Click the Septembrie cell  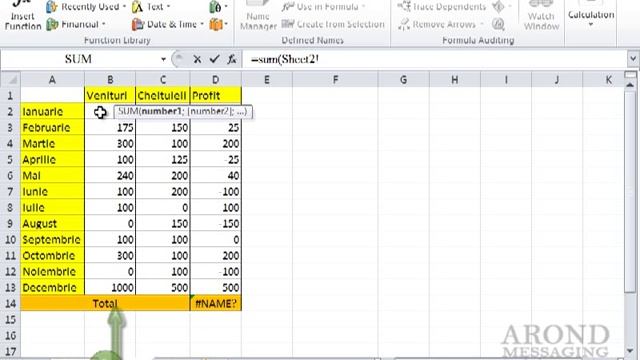click(52, 240)
